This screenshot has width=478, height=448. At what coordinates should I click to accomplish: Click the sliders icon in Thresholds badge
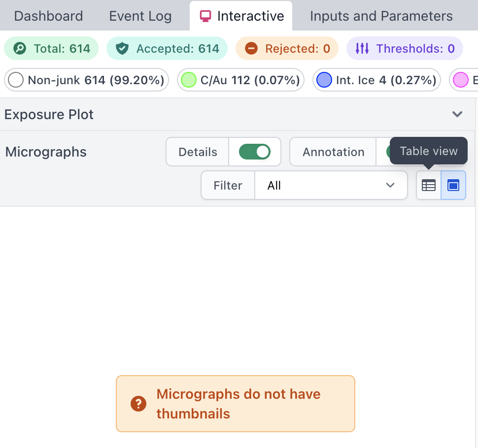(x=362, y=48)
